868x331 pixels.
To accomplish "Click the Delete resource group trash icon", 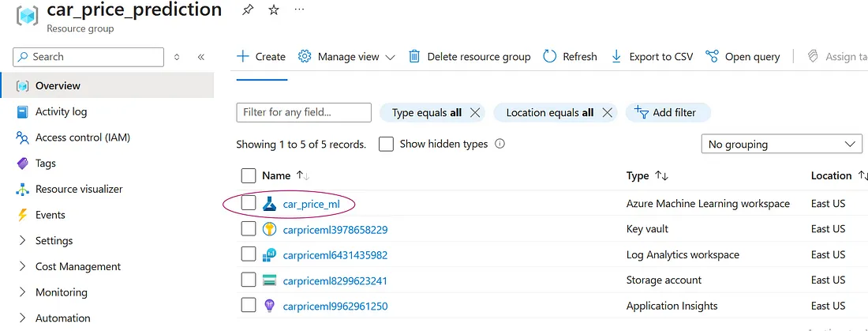I will (x=414, y=56).
